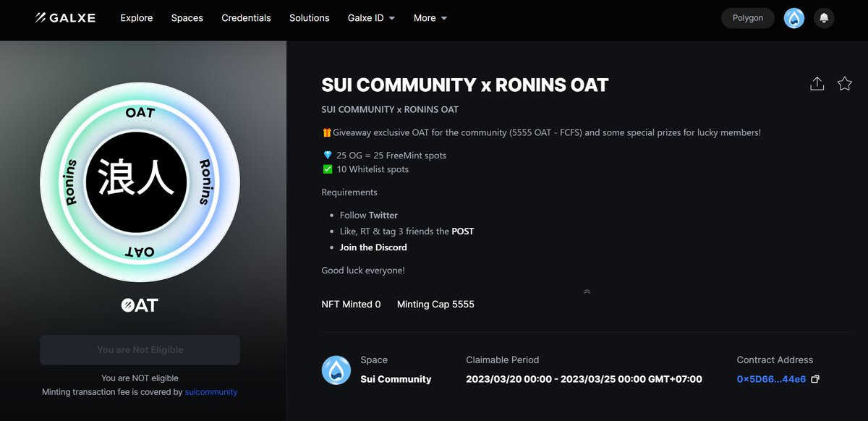Open contract address 0x5D66...44e6
Viewport: 868px width, 421px height.
point(772,378)
